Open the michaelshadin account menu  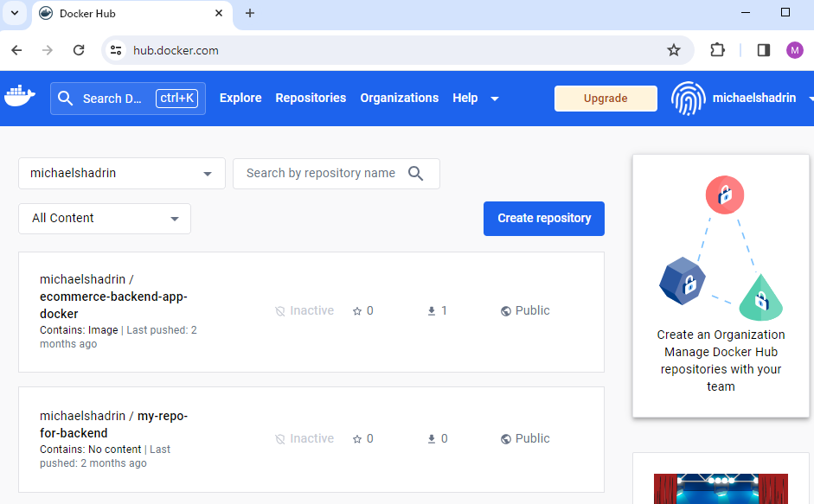[753, 98]
